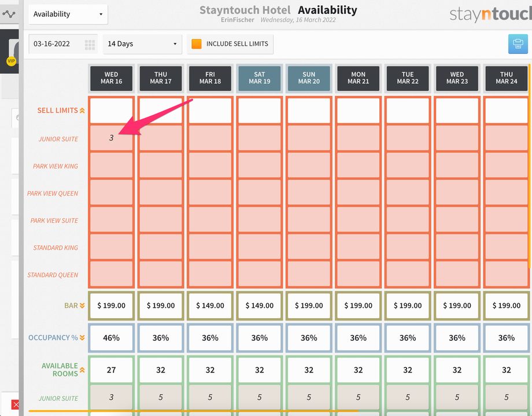Open the calendar date picker icon

90,45
